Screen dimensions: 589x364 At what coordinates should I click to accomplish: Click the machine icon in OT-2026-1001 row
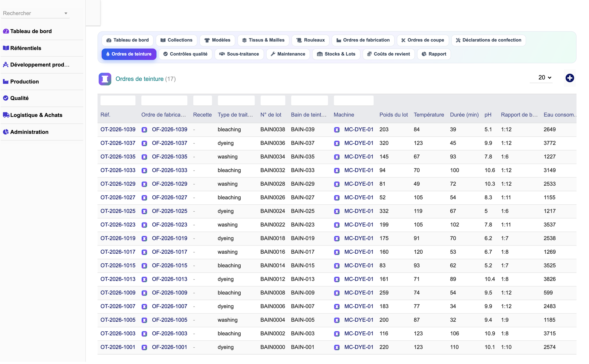point(337,347)
